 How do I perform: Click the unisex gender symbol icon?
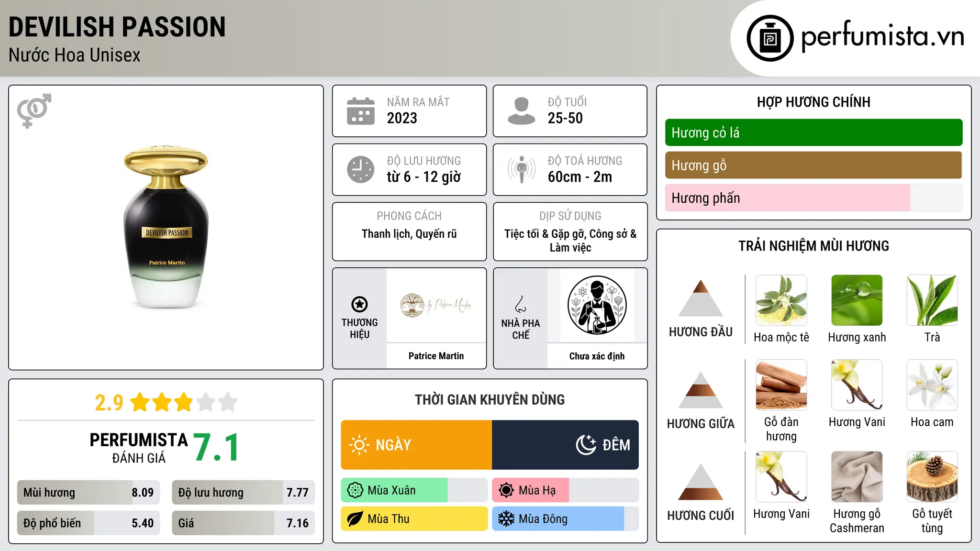pos(34,110)
